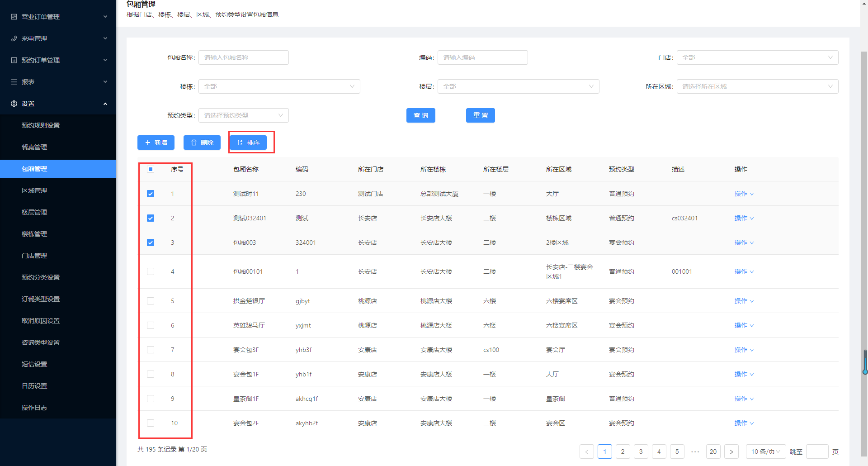Toggle the select-all header checkbox
868x466 pixels.
[151, 169]
